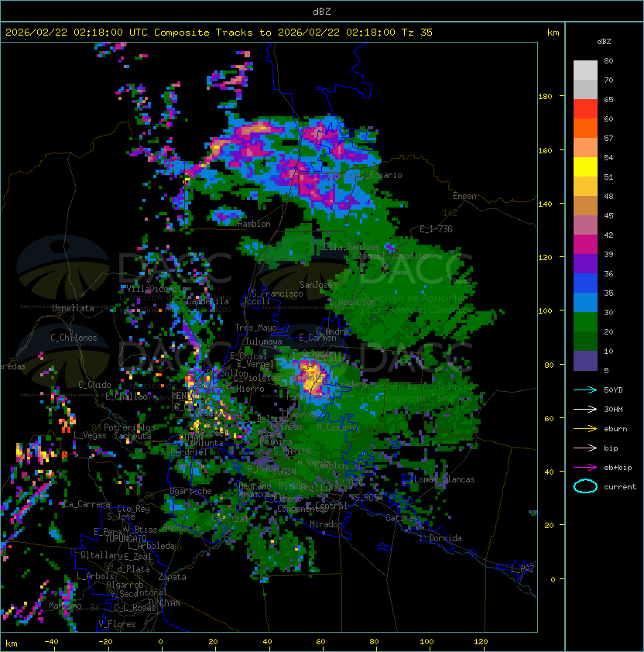Click the 'Mirador' place label on map

(326, 524)
